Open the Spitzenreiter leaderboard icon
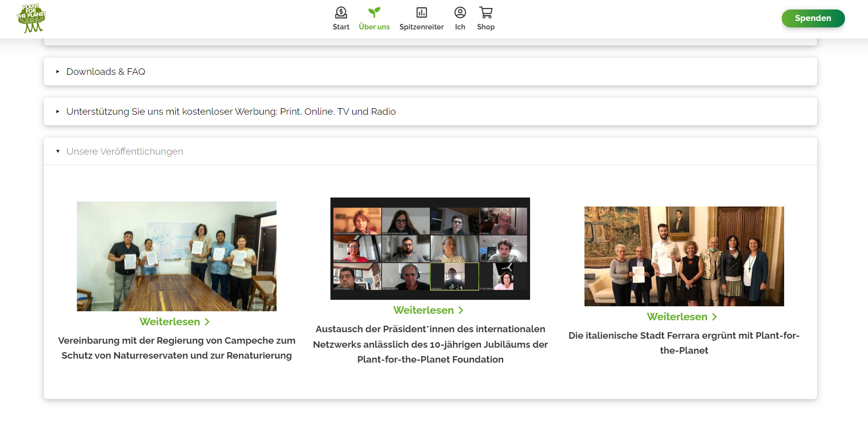The width and height of the screenshot is (868, 426). click(422, 12)
